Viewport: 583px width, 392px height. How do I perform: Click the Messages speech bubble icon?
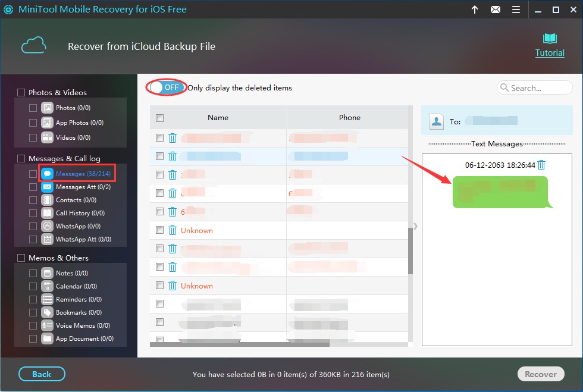click(x=47, y=174)
